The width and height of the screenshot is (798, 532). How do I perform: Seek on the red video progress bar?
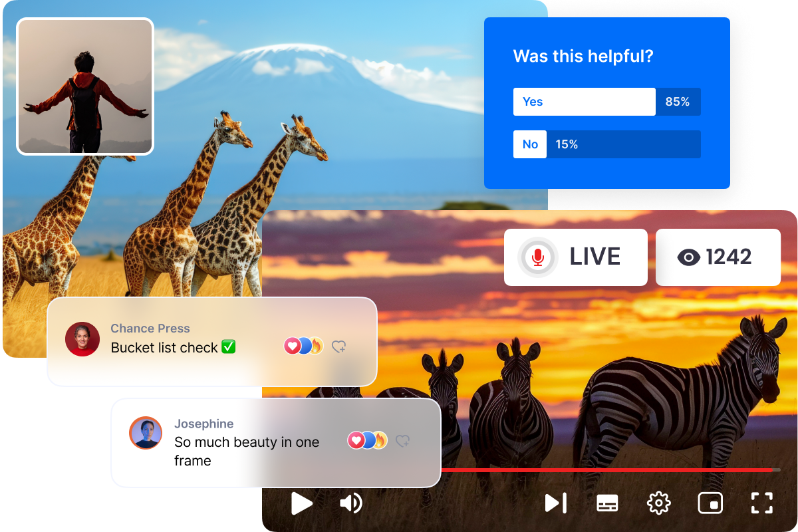tap(610, 469)
